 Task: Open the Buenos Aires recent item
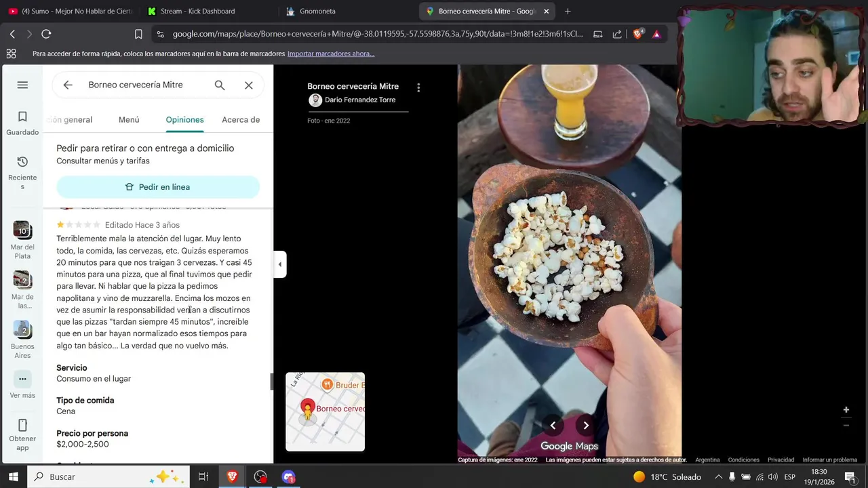[22, 340]
